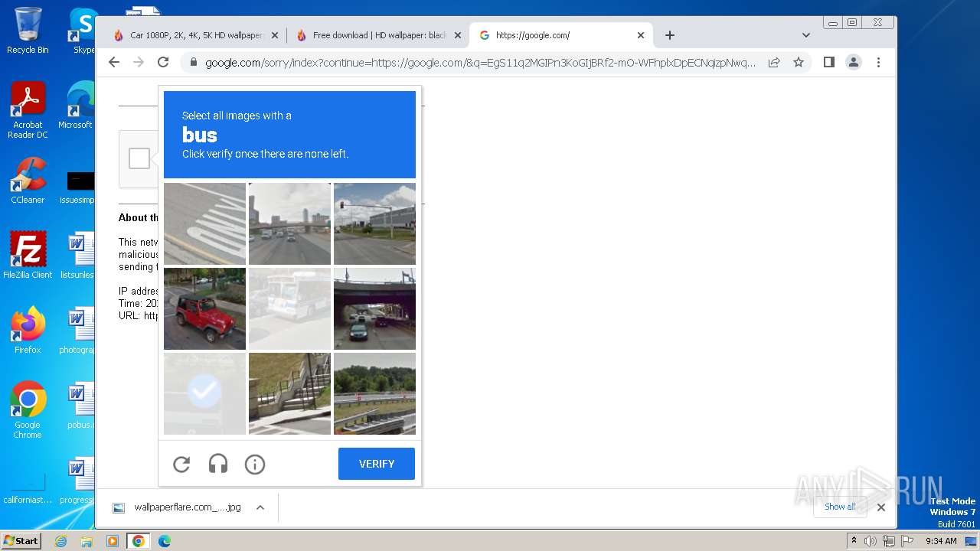Open media player taskbar icon
This screenshot has height=551, width=980.
tap(113, 541)
